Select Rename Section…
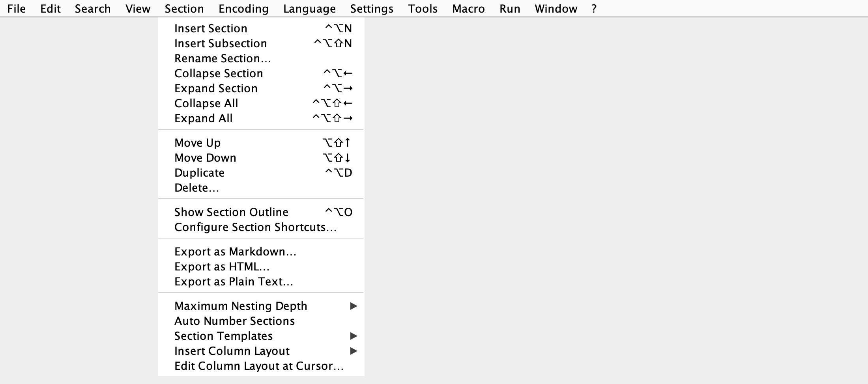 (x=261, y=58)
